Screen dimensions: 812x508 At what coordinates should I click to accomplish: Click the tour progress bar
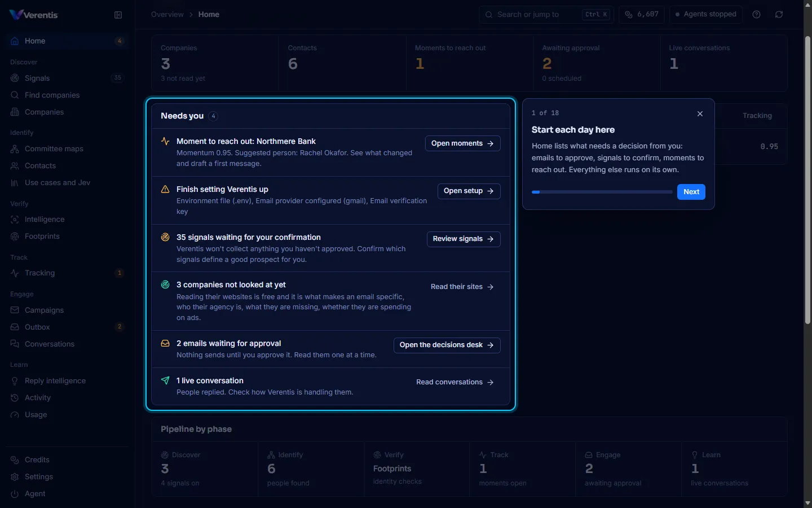pyautogui.click(x=602, y=192)
